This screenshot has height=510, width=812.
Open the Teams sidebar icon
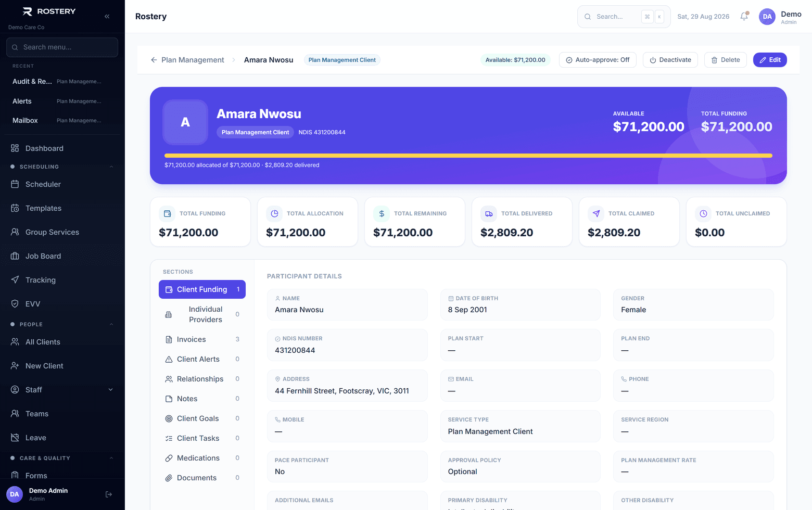[15, 414]
